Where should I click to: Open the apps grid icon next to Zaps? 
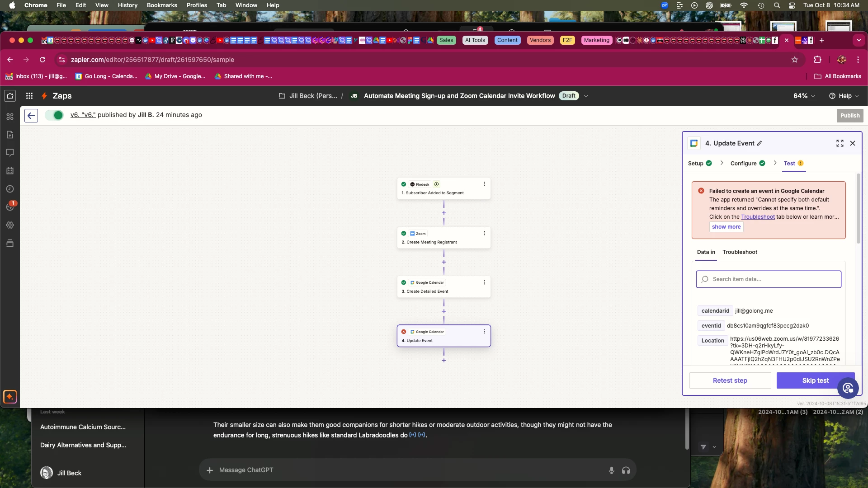[29, 96]
